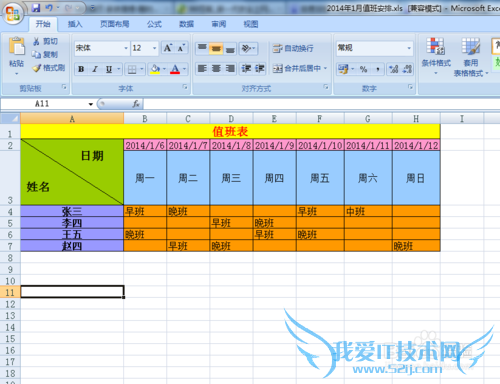Decrease font size with small A
Image resolution: width=500 pixels, height=384 pixels.
click(x=181, y=48)
